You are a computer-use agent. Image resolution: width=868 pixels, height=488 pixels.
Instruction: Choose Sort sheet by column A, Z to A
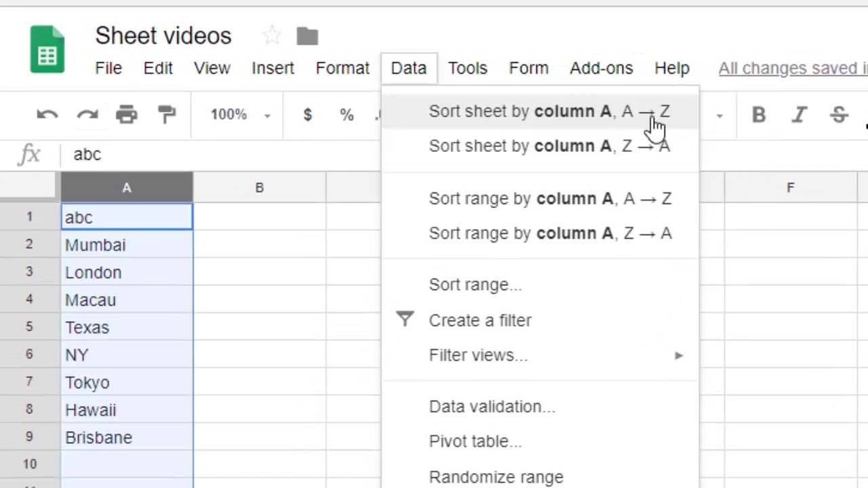pyautogui.click(x=549, y=146)
